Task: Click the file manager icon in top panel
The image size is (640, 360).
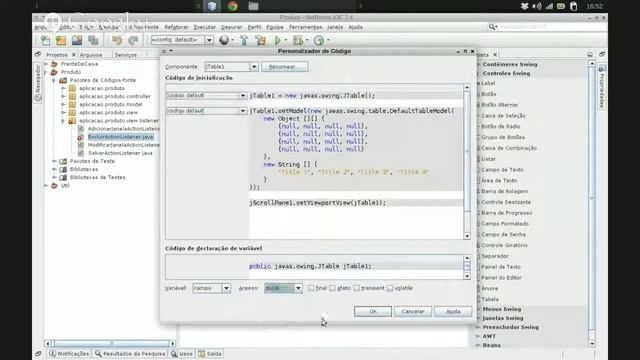Action: click(253, 6)
